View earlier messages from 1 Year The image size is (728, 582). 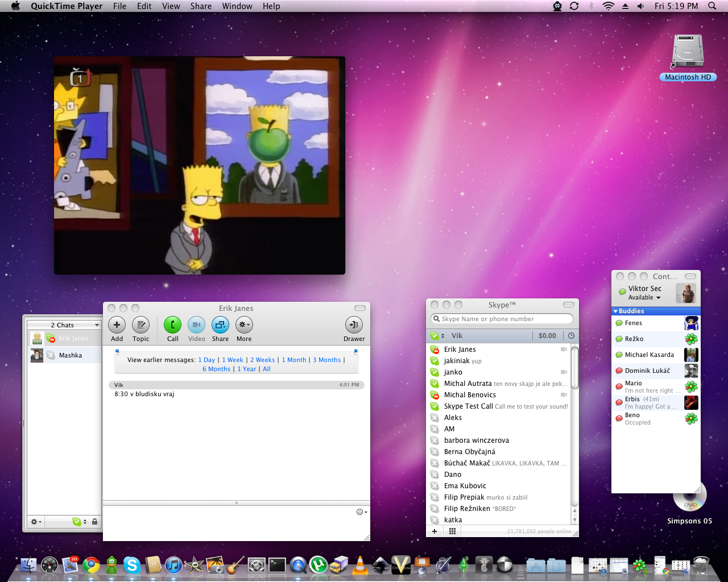coord(247,369)
